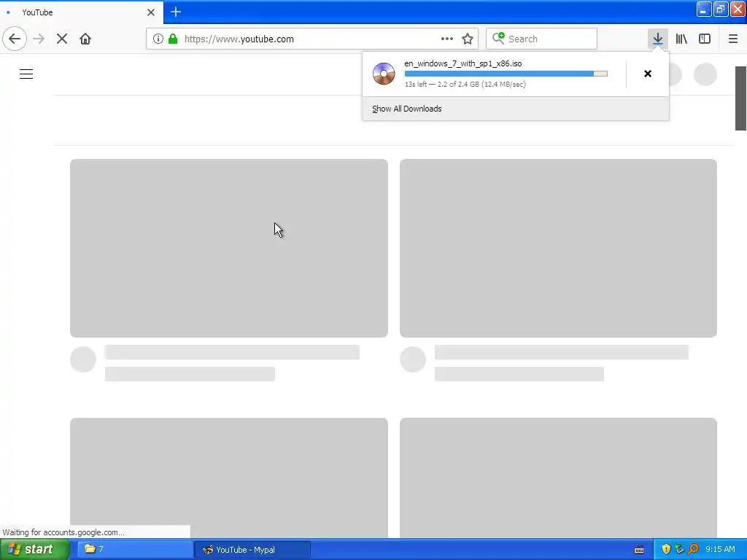The height and width of the screenshot is (560, 747).
Task: Click the status message Waiting for accounts.google.com
Action: (64, 532)
